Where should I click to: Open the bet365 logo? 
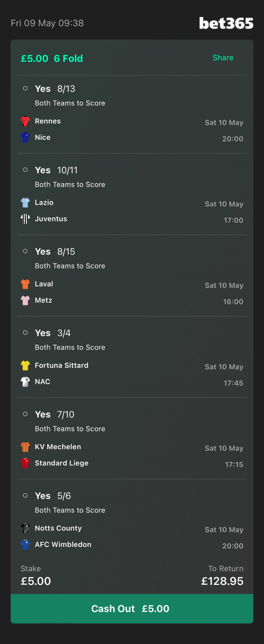click(226, 23)
